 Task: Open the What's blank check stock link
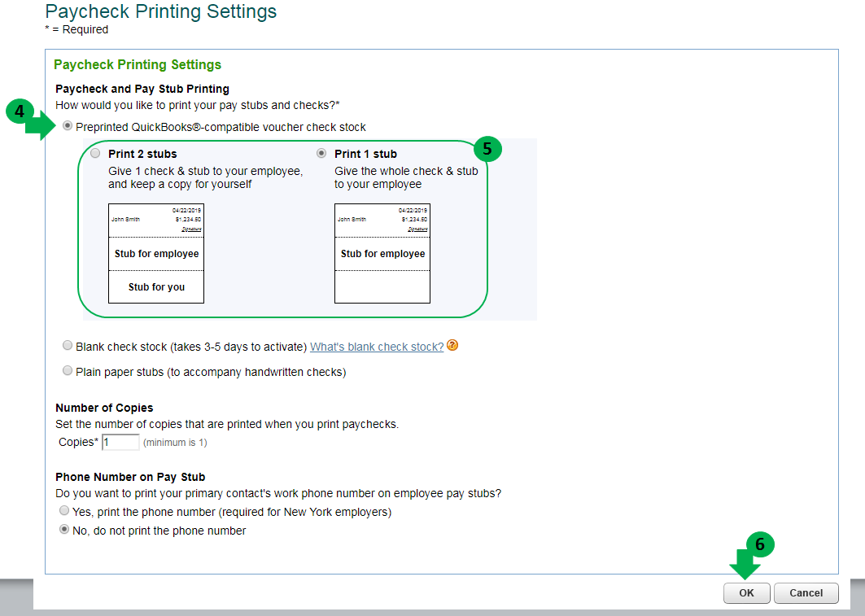point(377,347)
